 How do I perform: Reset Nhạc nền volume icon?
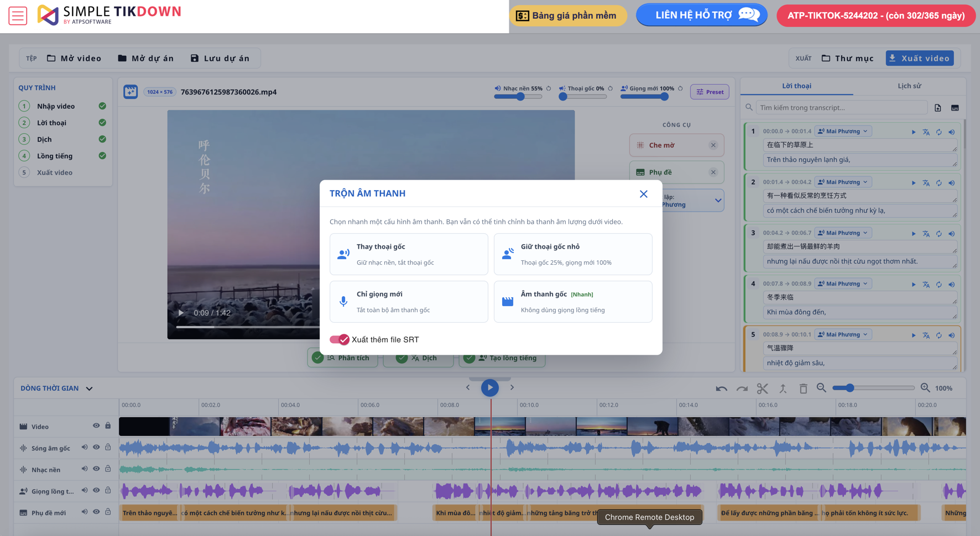pos(549,88)
